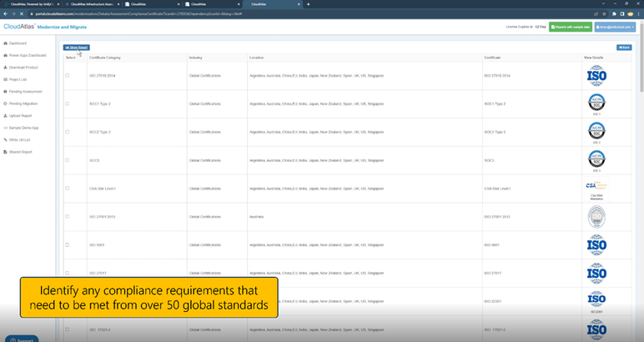Image resolution: width=644 pixels, height=342 pixels.
Task: Check the ISO 9001 row checkbox
Action: click(68, 244)
